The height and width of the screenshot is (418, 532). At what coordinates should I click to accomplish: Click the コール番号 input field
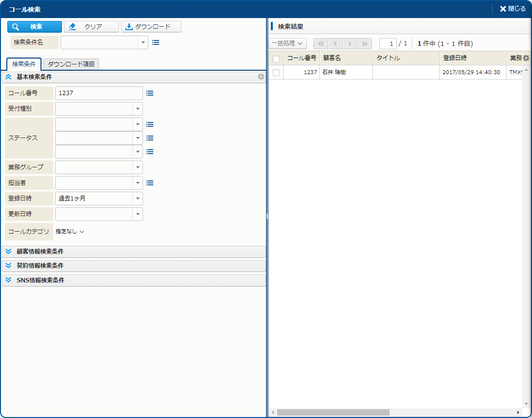pos(99,93)
